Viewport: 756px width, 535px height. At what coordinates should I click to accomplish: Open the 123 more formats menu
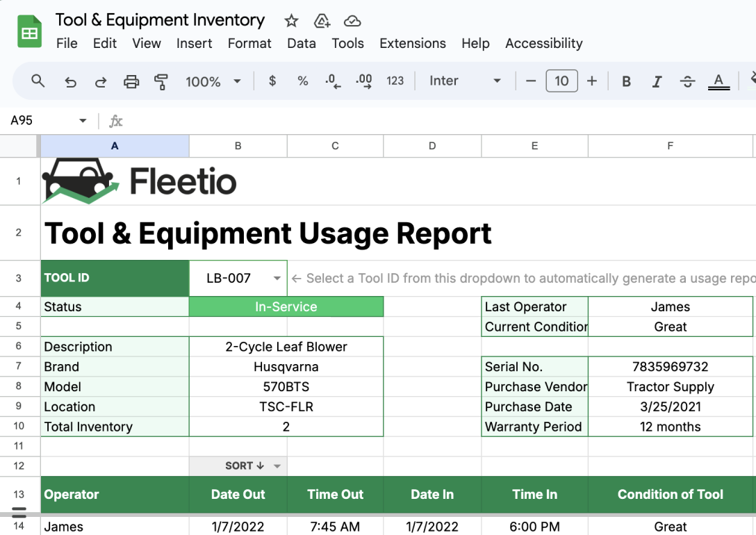[395, 81]
